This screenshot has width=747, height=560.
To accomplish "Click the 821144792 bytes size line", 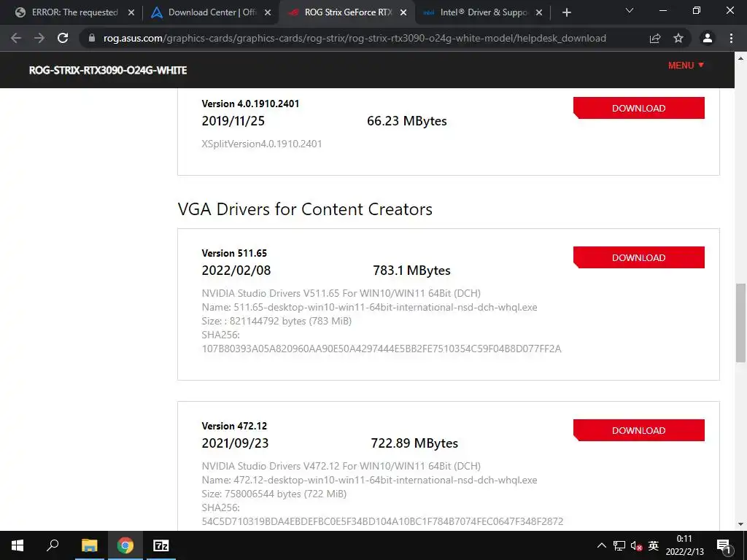I will (276, 321).
